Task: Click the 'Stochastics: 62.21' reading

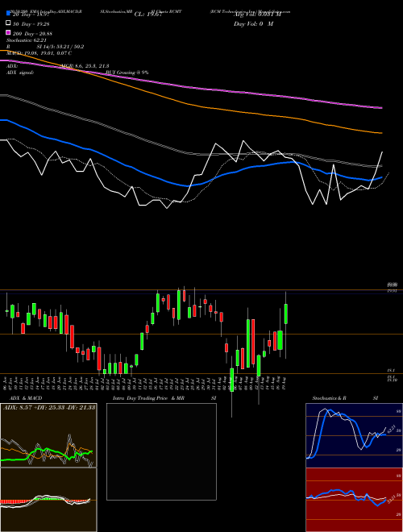Action: pos(26,40)
